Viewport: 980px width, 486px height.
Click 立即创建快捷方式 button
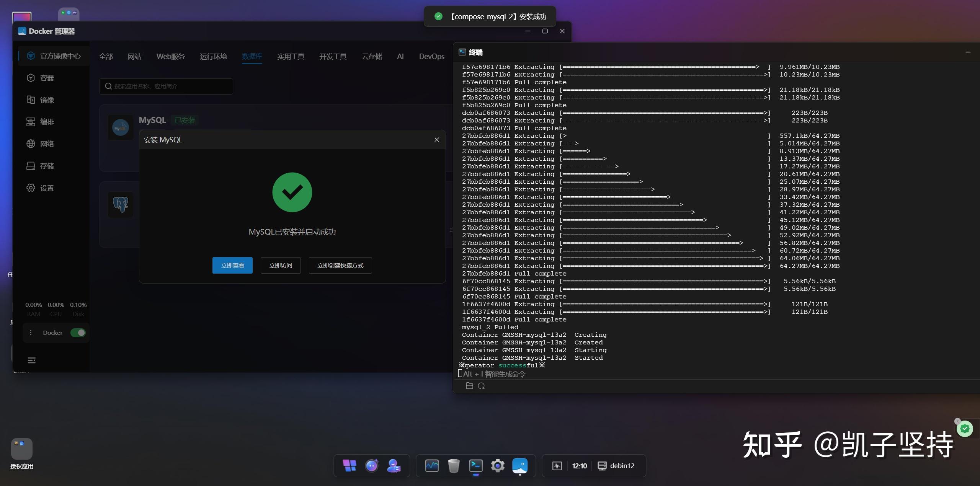[x=340, y=265]
